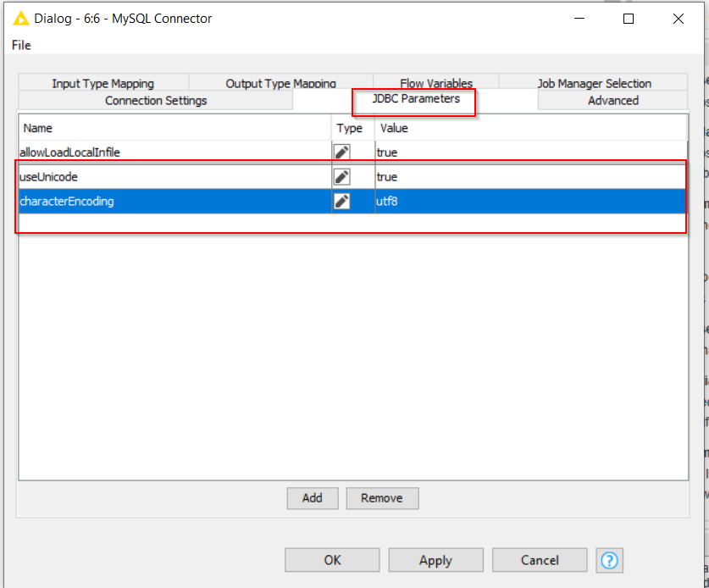The height and width of the screenshot is (588, 709).
Task: Switch to Output Type Mapping tab
Action: [280, 83]
